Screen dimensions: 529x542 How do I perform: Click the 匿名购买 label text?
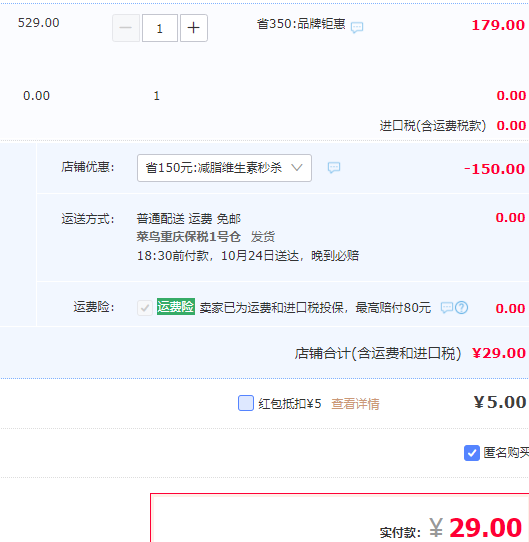506,452
